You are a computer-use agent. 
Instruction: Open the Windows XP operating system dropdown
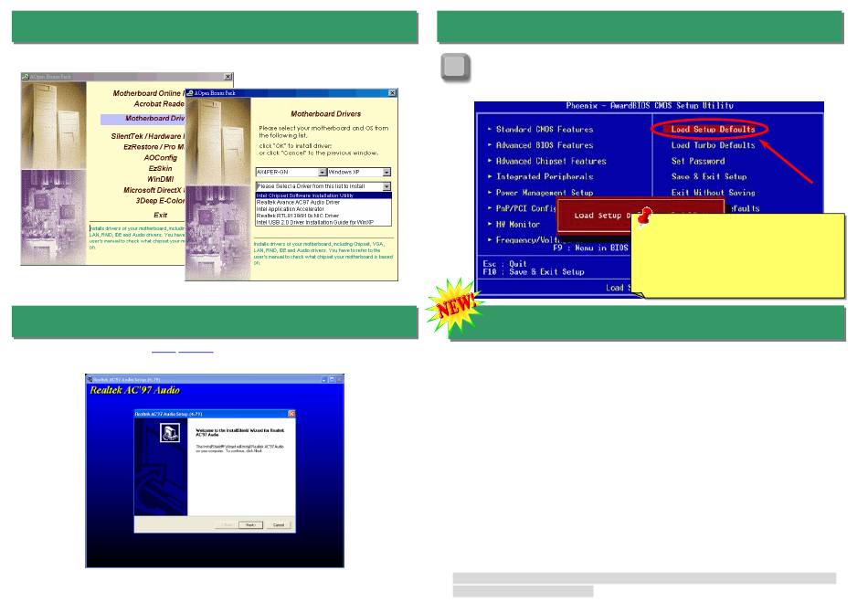[x=386, y=173]
